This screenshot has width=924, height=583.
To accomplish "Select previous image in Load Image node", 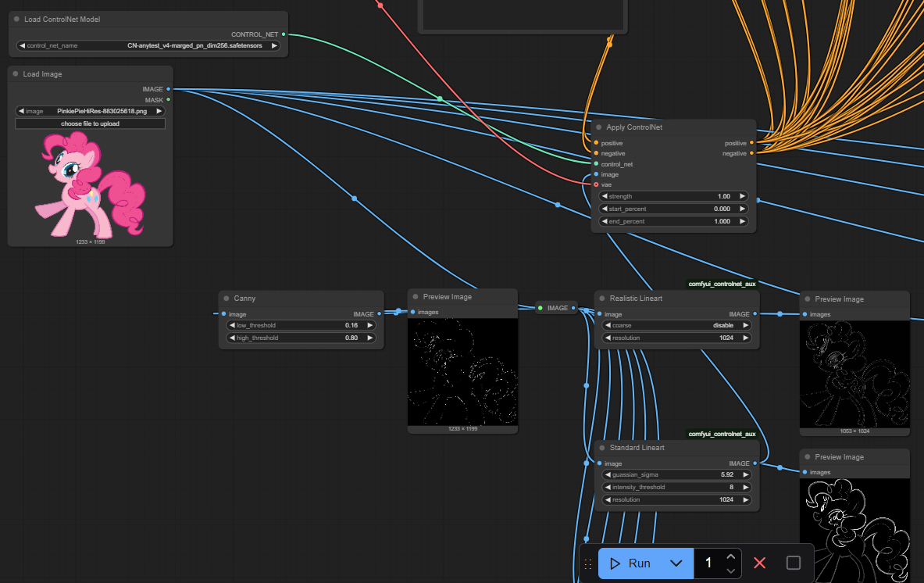I will (21, 111).
